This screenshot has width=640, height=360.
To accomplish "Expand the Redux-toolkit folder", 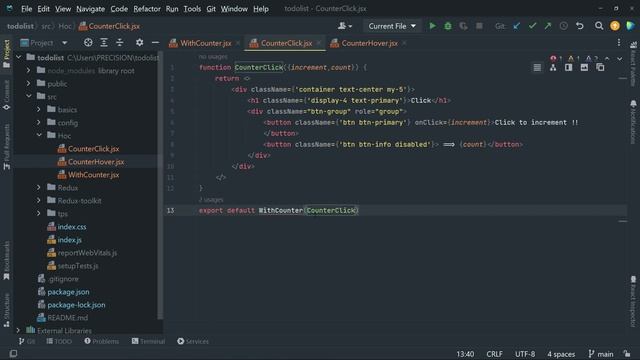I will click(39, 200).
